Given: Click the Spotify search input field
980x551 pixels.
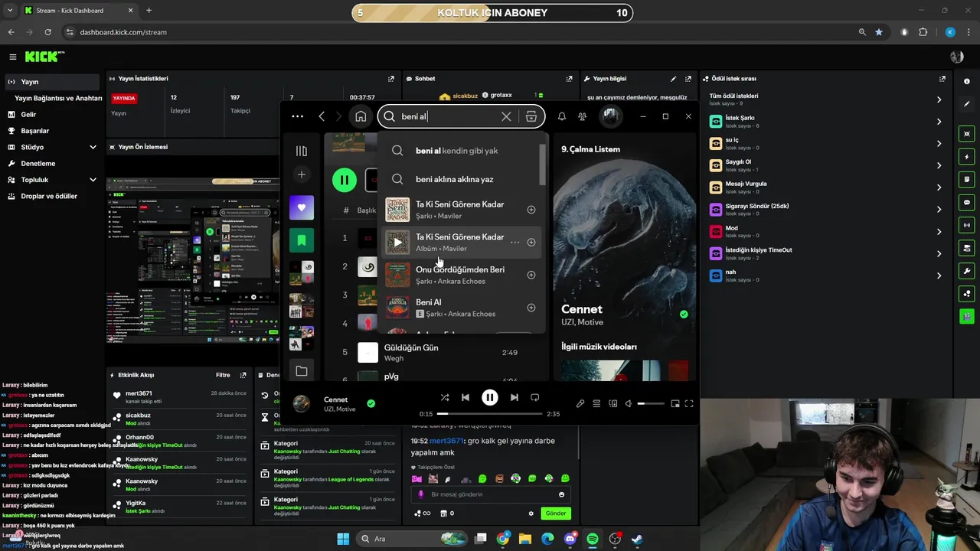Looking at the screenshot, I should coord(448,116).
